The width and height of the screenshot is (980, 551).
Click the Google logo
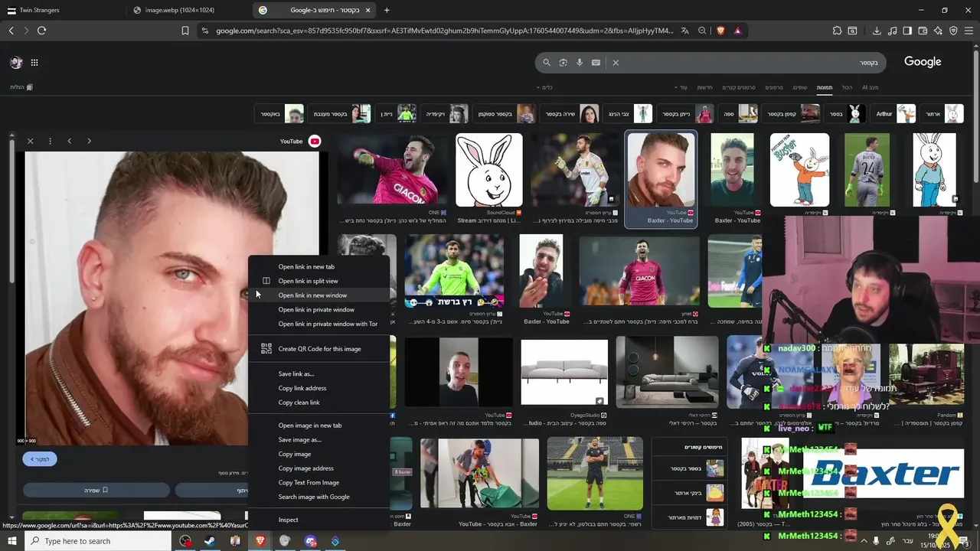923,62
